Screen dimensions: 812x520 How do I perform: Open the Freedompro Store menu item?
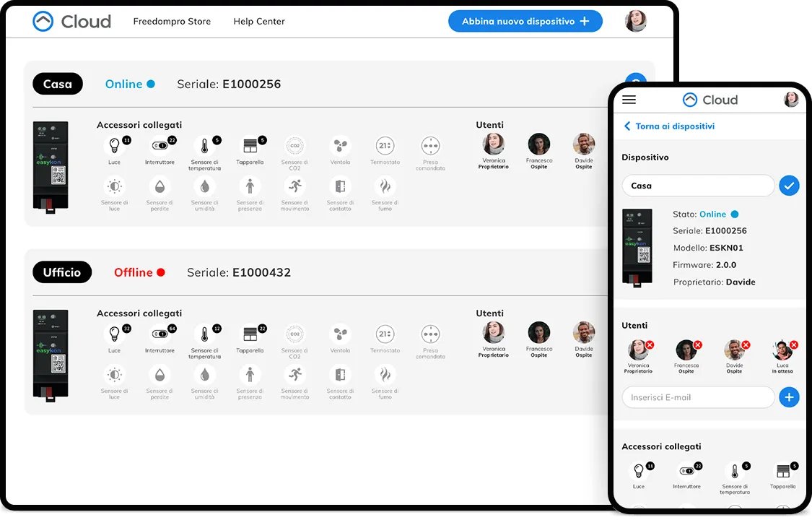click(172, 21)
